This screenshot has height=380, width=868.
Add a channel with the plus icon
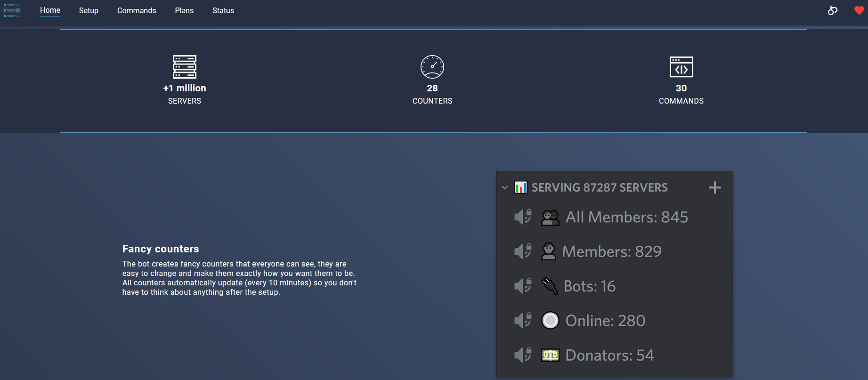pos(715,187)
